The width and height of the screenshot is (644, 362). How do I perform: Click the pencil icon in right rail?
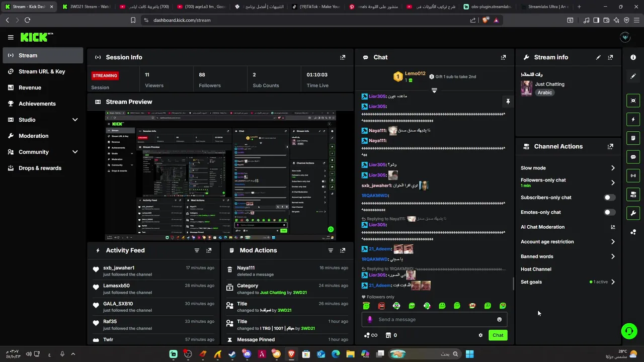(633, 76)
